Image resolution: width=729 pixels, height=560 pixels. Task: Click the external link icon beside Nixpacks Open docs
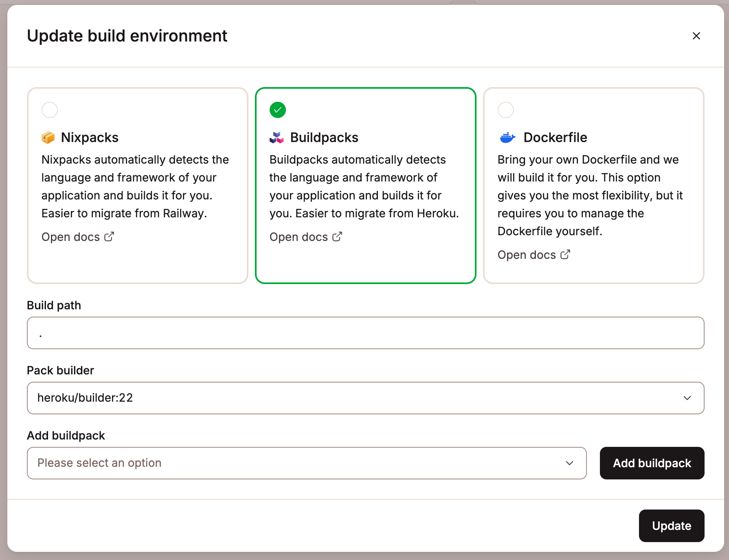109,236
